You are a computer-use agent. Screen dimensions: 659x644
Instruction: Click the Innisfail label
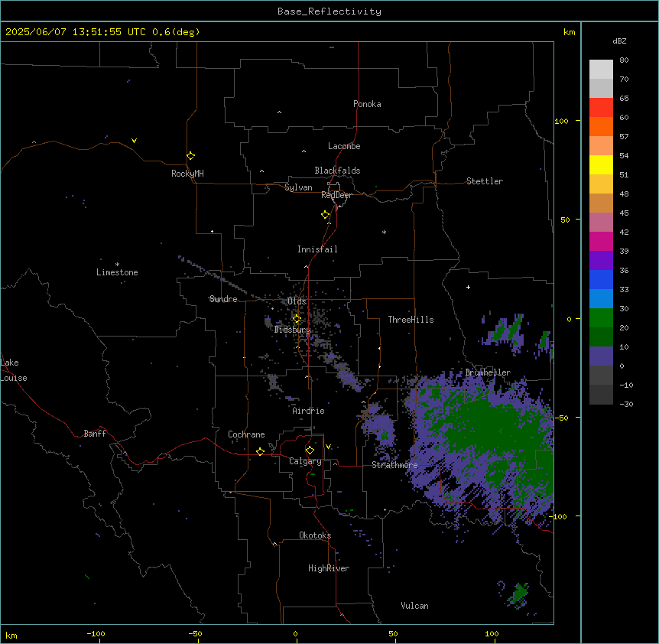click(317, 249)
